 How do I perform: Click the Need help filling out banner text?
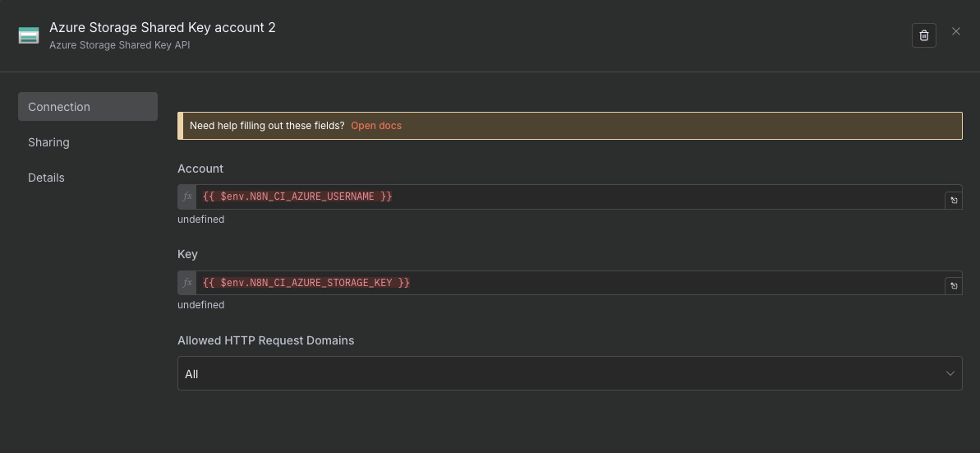tap(267, 126)
